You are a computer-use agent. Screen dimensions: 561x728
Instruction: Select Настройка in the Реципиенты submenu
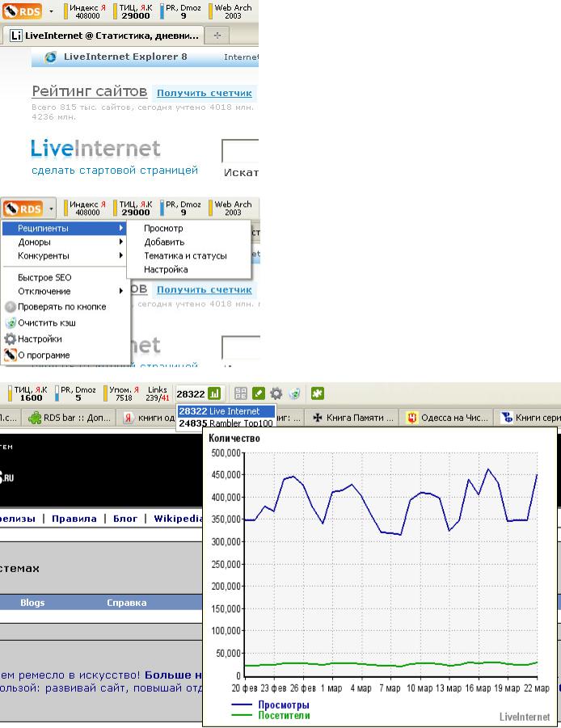166,269
